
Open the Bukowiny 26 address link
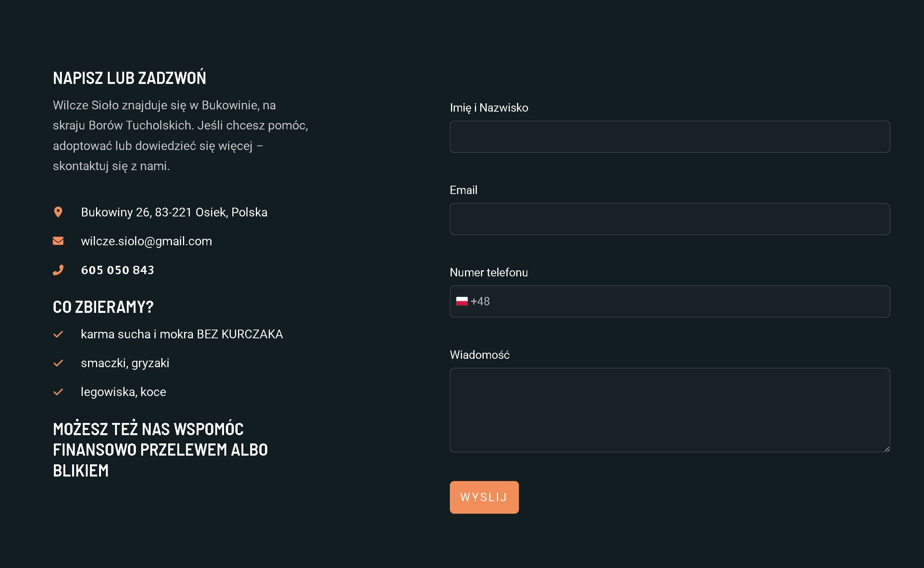coord(174,212)
